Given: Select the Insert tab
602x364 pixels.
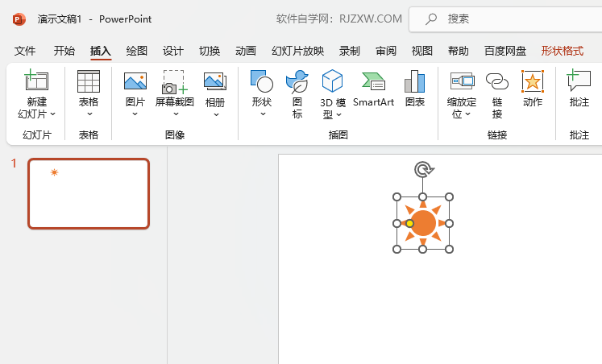Looking at the screenshot, I should [101, 51].
